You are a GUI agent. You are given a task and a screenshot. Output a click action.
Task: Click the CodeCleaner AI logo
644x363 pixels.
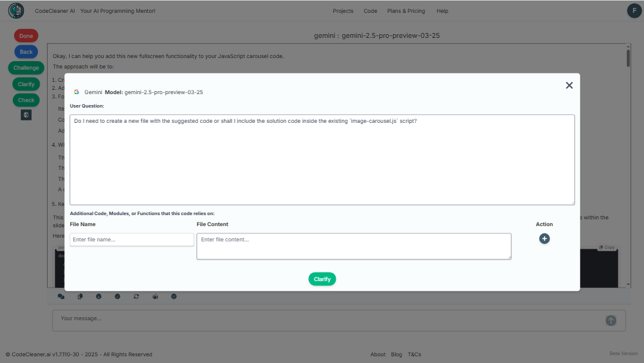(x=16, y=10)
